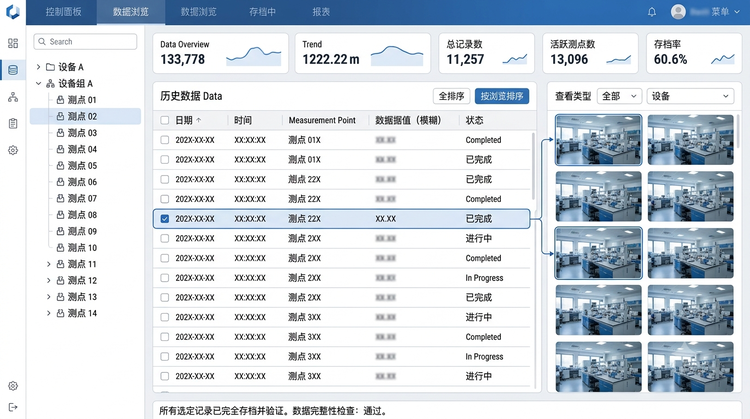Select 测点 10 in the tree
750x419 pixels.
pos(82,248)
